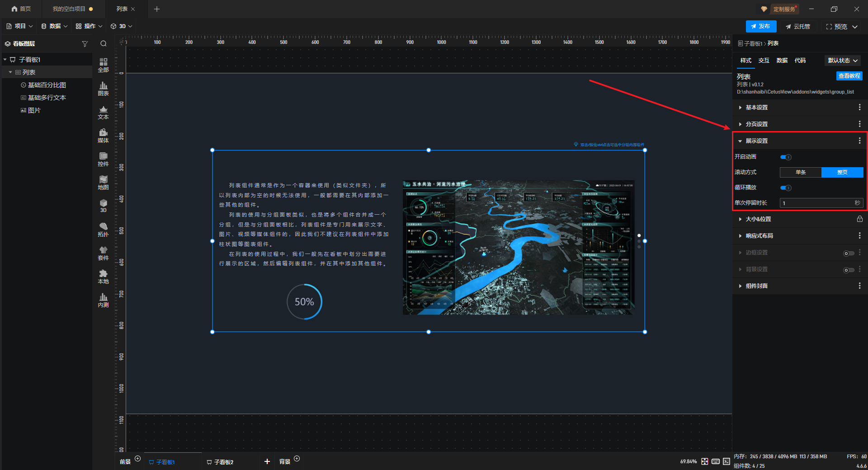Click the 发布 publish button
The width and height of the screenshot is (868, 470).
coord(761,26)
